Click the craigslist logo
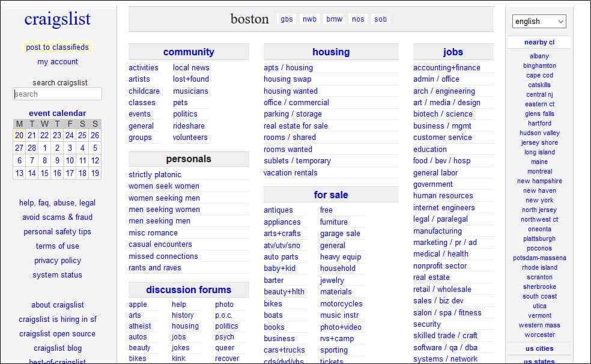Viewport: 591px width, 364px height. (57, 19)
